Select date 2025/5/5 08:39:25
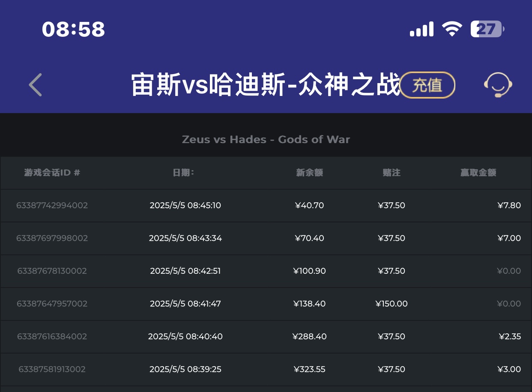532x392 pixels. [185, 369]
